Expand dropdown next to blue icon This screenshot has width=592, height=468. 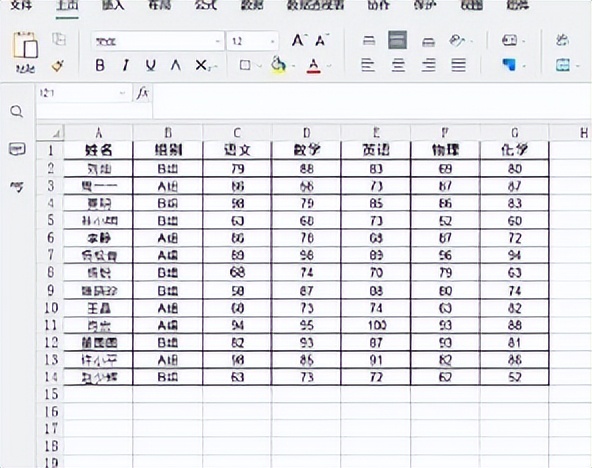point(524,66)
